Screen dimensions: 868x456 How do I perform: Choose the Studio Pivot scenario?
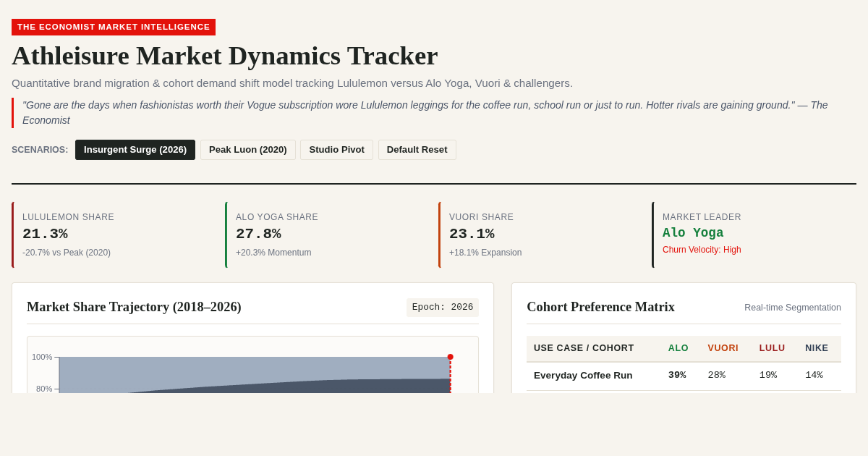[336, 150]
